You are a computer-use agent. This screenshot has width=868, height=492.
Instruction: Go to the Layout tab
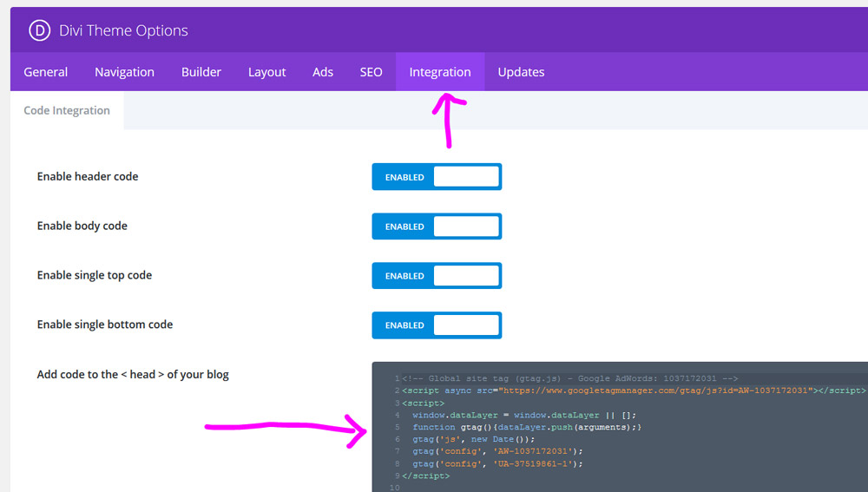[266, 72]
